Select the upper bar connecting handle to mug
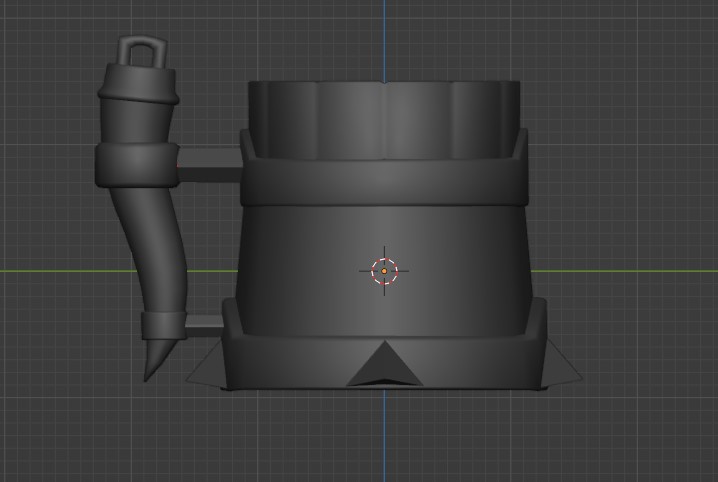This screenshot has height=482, width=718. 209,165
